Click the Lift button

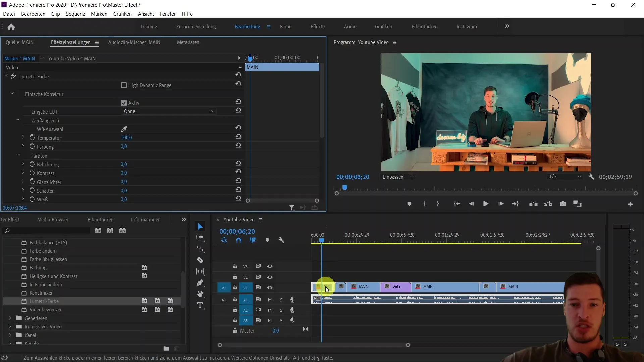533,204
